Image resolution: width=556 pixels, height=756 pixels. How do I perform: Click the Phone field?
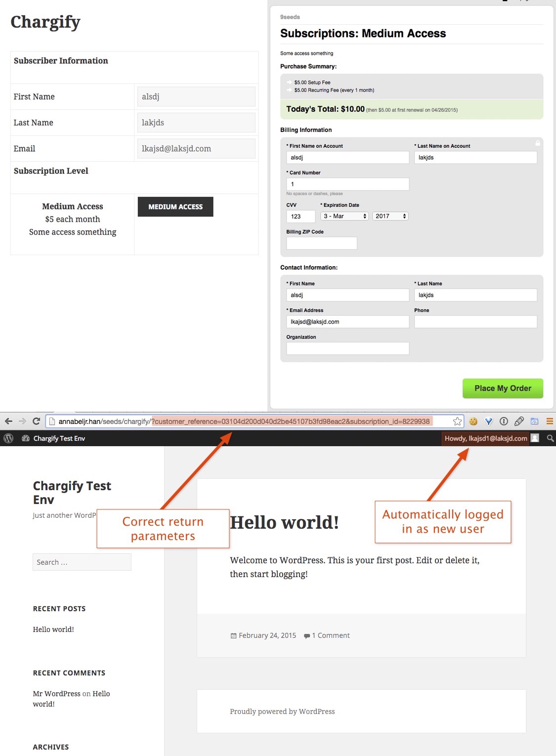coord(475,322)
